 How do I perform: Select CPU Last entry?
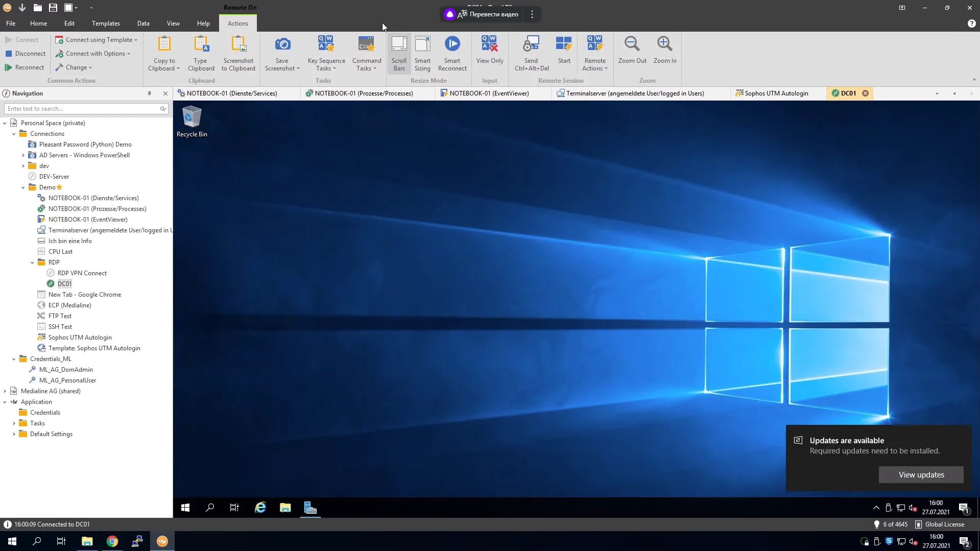click(60, 252)
